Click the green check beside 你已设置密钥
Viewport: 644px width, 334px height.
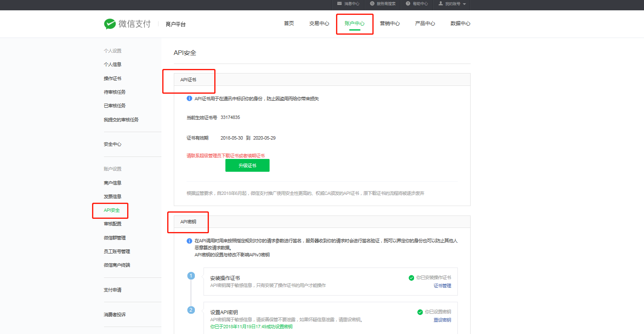click(x=420, y=312)
